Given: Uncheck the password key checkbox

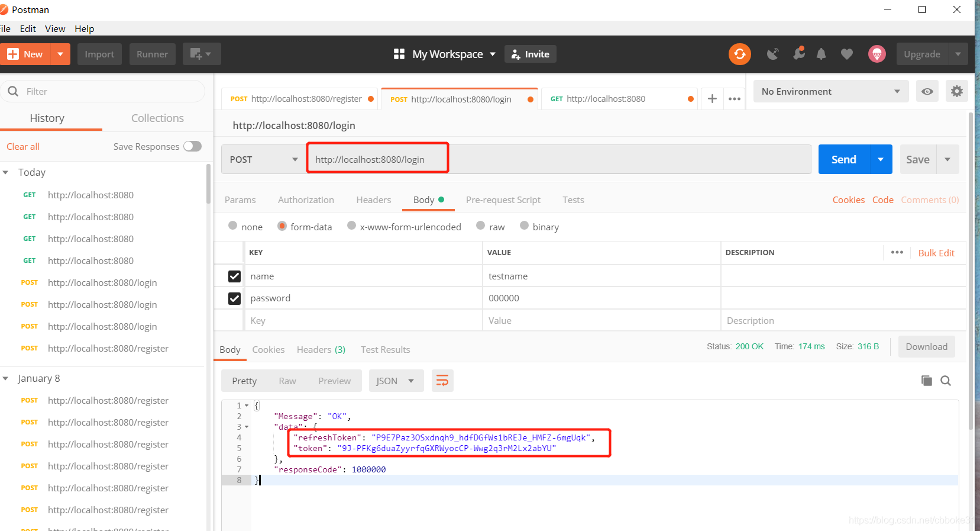Looking at the screenshot, I should [x=234, y=298].
